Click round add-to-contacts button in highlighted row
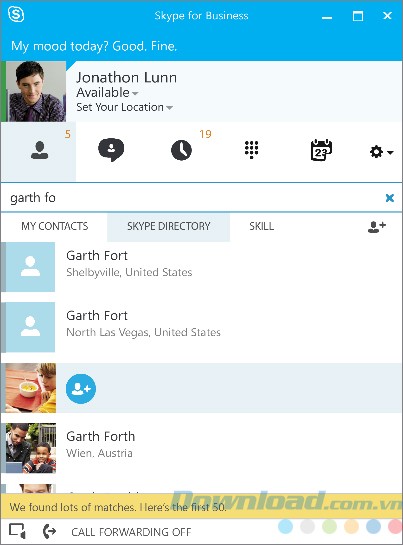This screenshot has height=545, width=403. click(x=81, y=389)
